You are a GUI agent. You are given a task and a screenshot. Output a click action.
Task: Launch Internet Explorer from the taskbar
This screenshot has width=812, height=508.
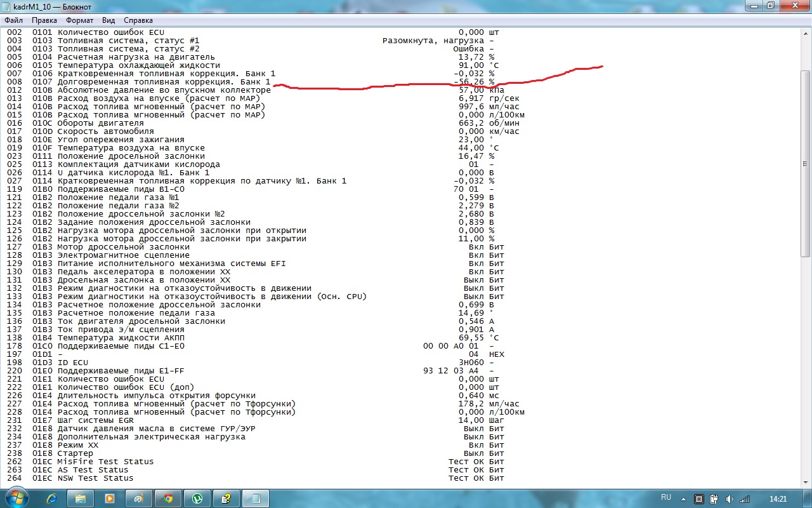52,498
